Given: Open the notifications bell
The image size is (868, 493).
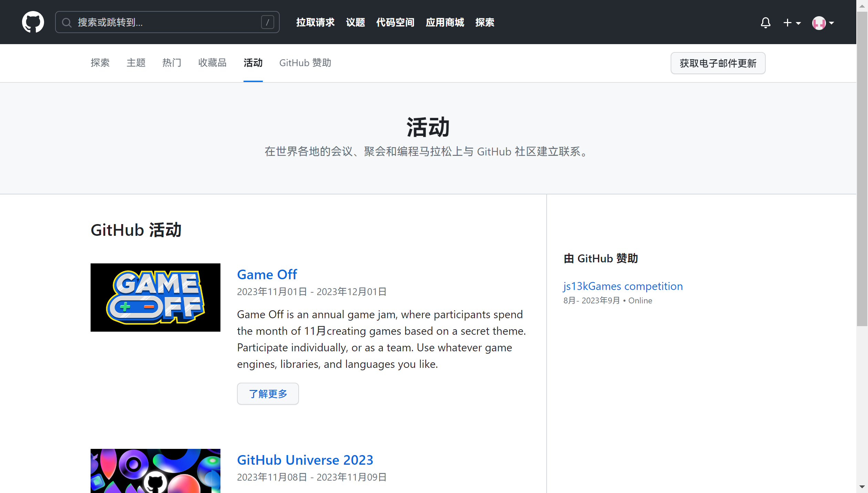Looking at the screenshot, I should (765, 23).
